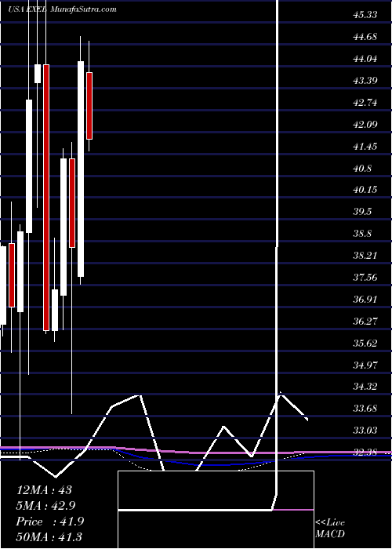Image resolution: width=392 pixels, height=549 pixels.
Task: Select the 44.68 price axis label
Action: 365,36
